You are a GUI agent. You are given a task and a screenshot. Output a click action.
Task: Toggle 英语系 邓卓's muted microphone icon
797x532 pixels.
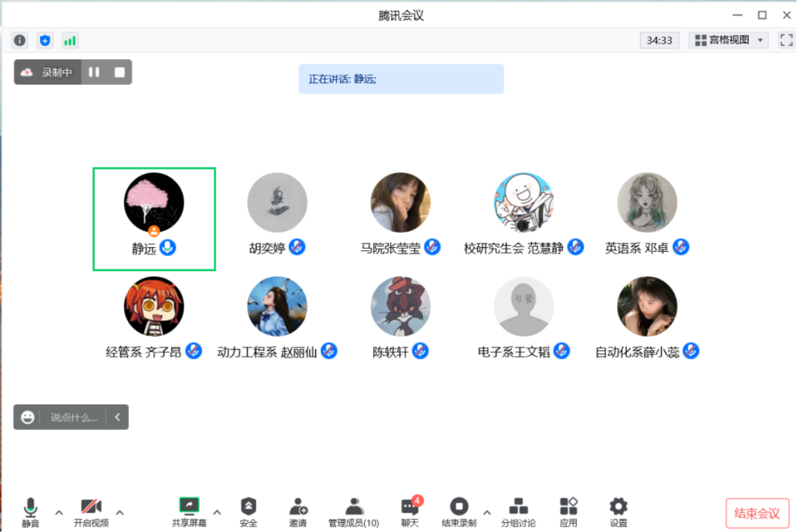681,247
